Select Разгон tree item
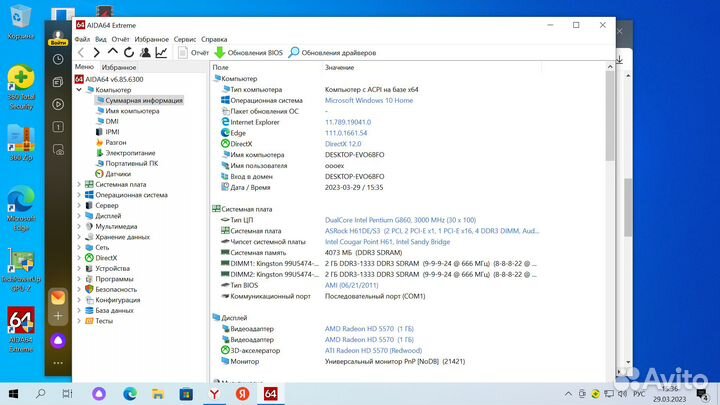 click(111, 142)
